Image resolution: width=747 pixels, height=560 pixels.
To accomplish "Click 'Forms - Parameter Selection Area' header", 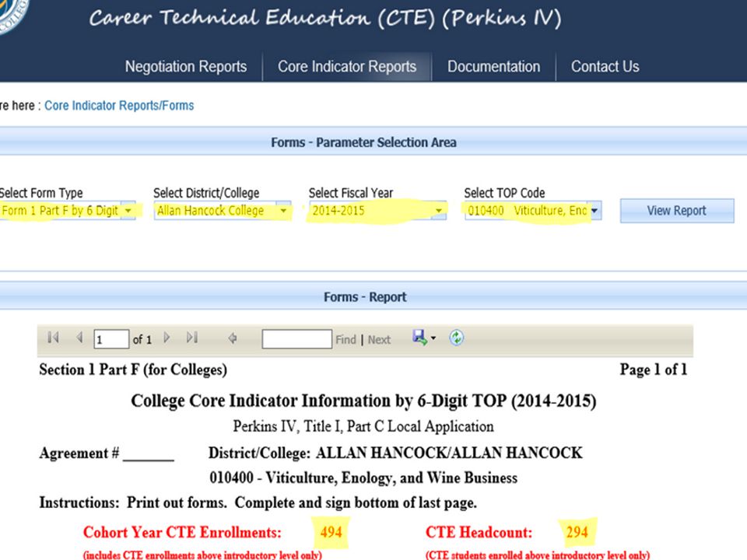I will click(363, 142).
